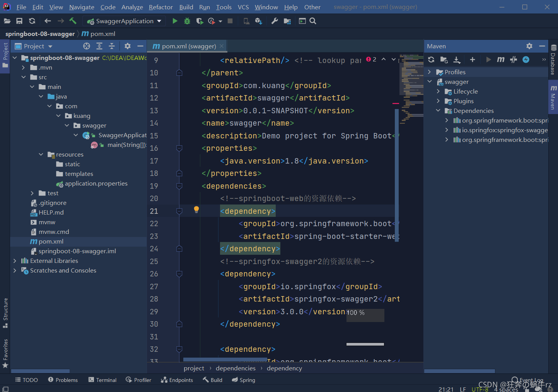Viewport: 558px width, 392px height.
Task: Open the Refactor menu
Action: pos(161,7)
